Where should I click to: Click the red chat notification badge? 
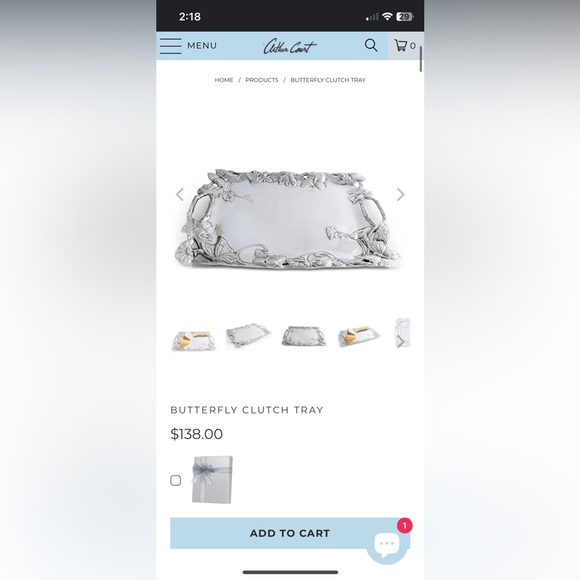tap(405, 525)
